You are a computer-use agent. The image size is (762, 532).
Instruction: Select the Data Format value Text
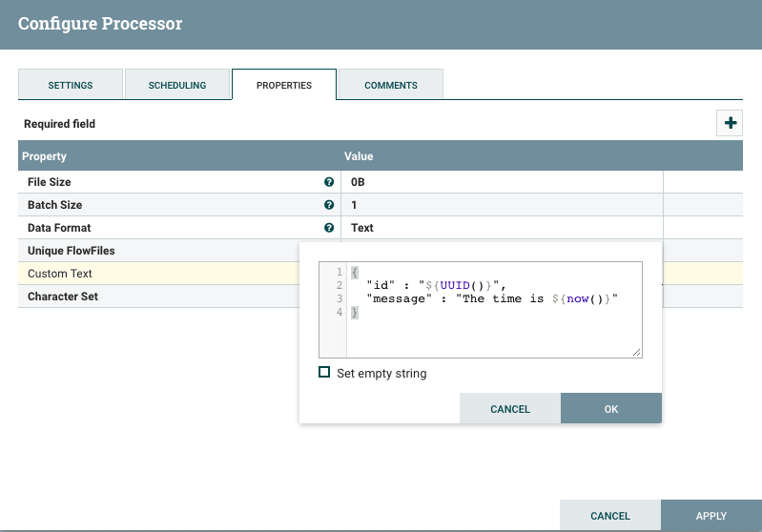click(x=362, y=227)
